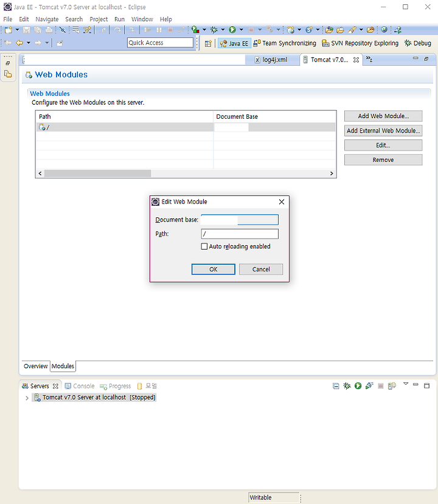Open the New wizard dropdown arrow
438x504 pixels.
point(17,30)
